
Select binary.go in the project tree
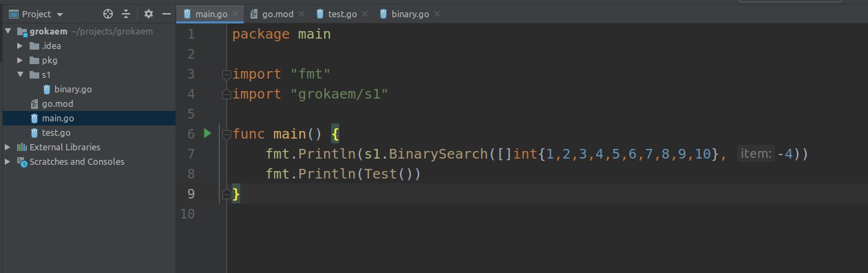(73, 90)
